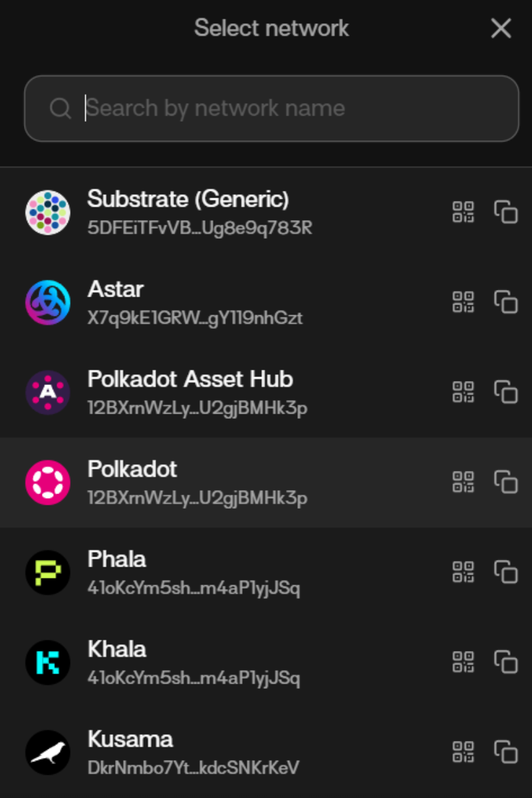Select the Astar network entry
532x798 pixels.
pos(199,302)
